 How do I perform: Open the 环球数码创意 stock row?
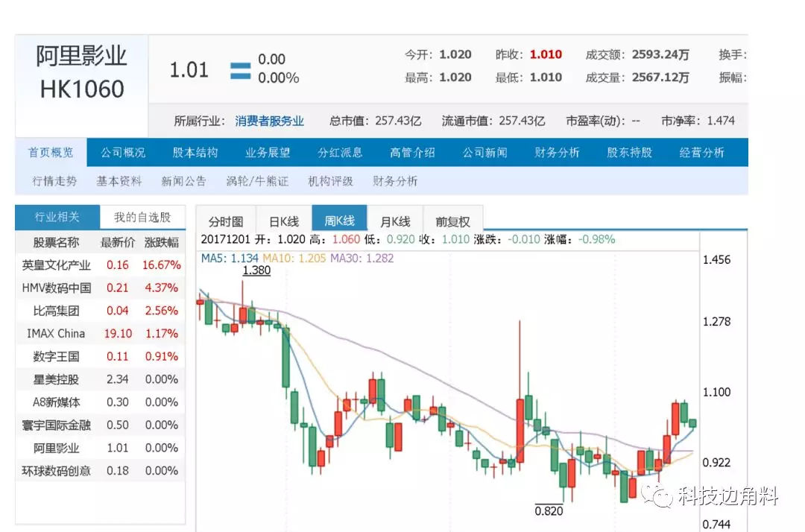point(101,471)
